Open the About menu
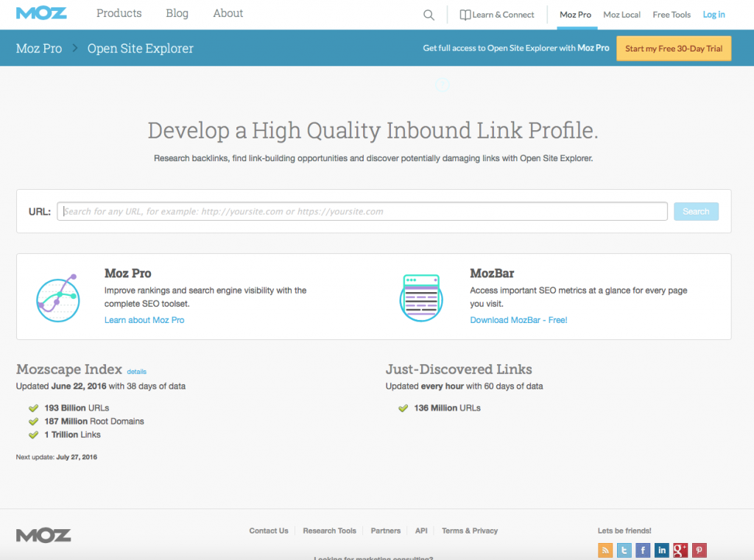Viewport: 754px width, 560px height. (228, 13)
